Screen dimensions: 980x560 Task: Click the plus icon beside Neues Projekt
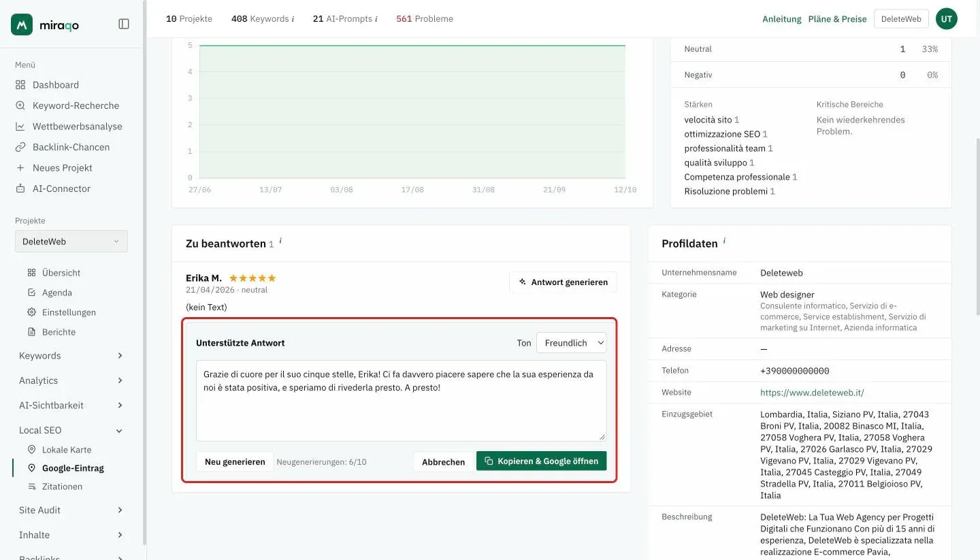click(20, 168)
